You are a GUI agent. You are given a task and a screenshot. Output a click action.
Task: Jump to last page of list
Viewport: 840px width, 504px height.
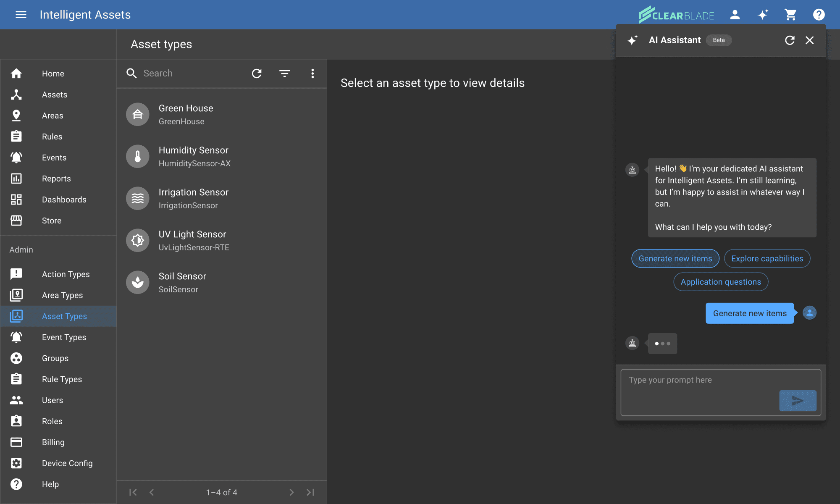point(310,492)
